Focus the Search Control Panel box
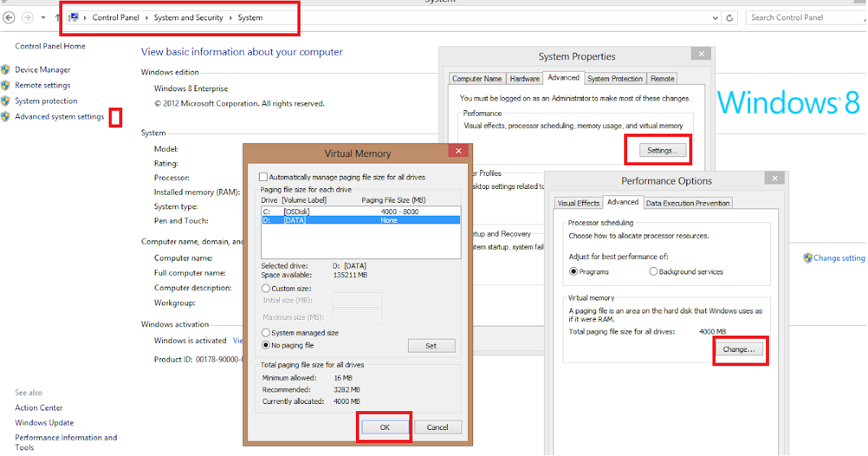The width and height of the screenshot is (868, 456). coord(807,17)
